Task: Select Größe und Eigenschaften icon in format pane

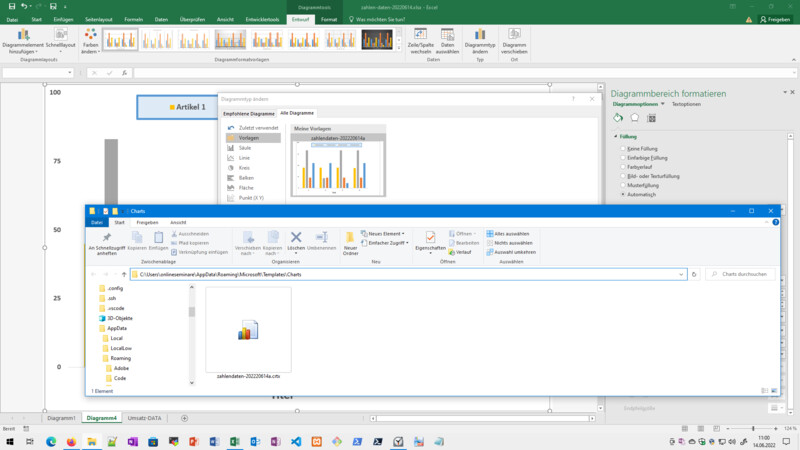Action: point(651,118)
